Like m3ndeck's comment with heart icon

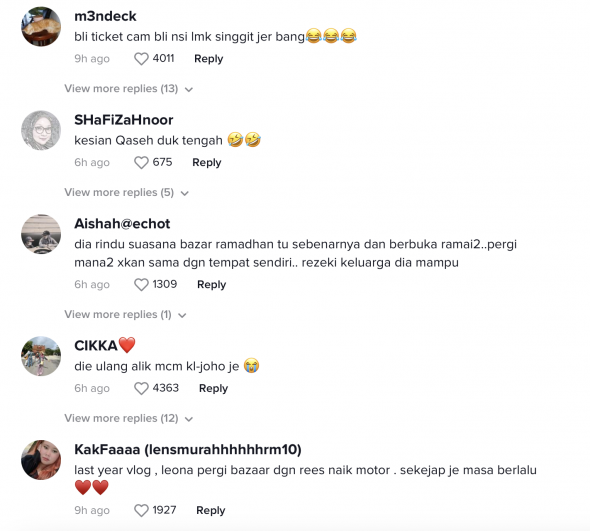(x=141, y=59)
